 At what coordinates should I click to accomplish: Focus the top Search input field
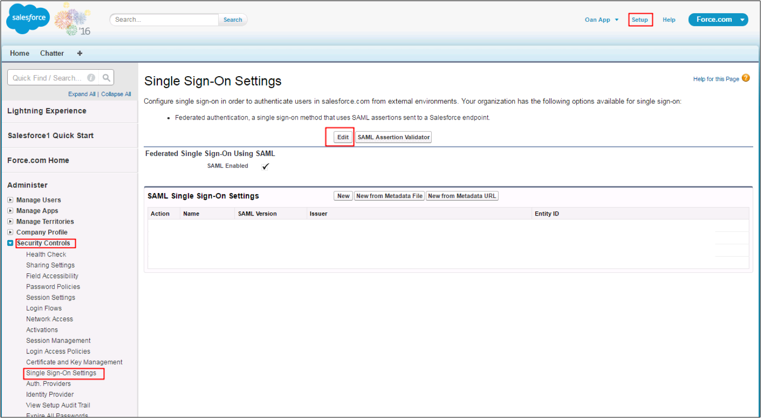point(164,19)
